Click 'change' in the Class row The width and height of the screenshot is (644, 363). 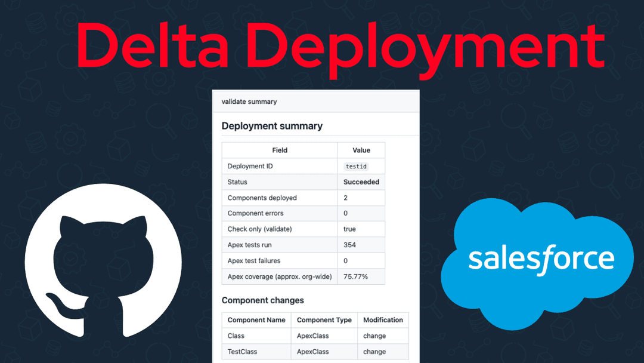374,336
